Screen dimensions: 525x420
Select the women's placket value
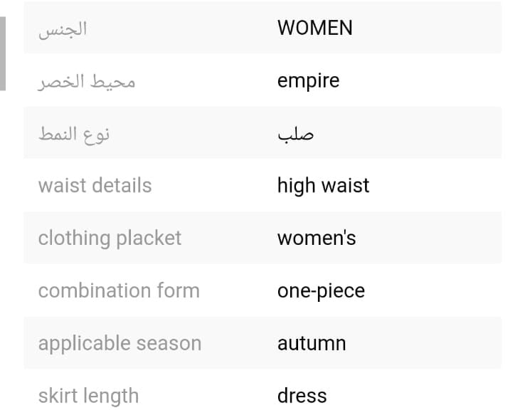(317, 238)
